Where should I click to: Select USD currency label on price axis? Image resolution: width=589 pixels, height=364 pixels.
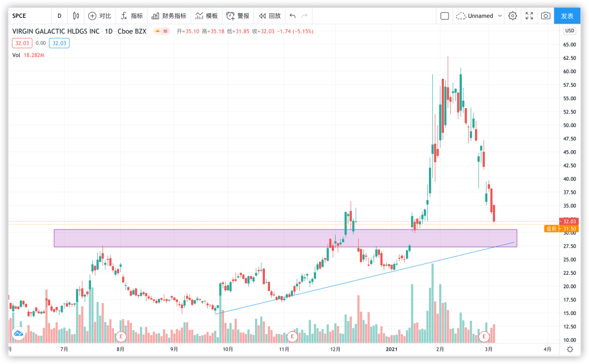(569, 31)
